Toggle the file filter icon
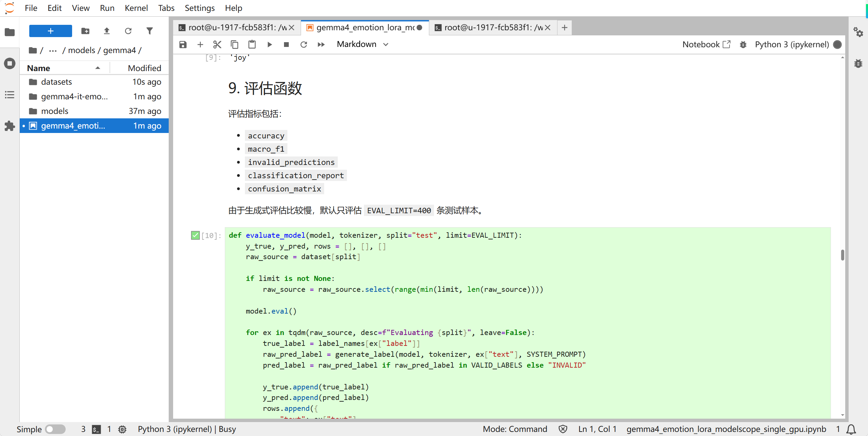868x436 pixels. pos(150,31)
